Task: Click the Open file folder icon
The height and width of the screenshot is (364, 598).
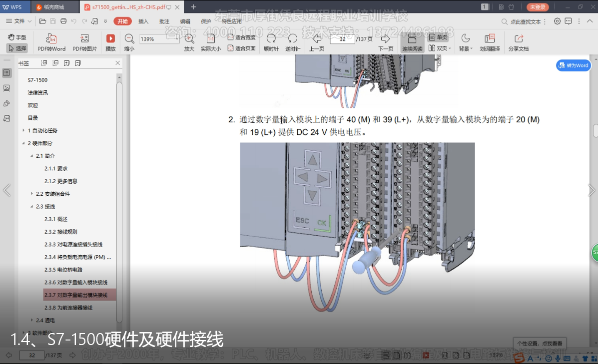Action: (43, 21)
